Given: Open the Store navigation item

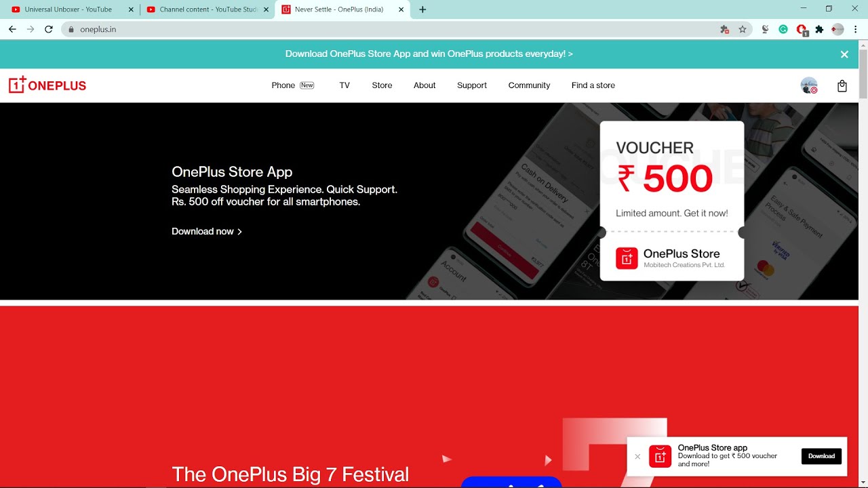Looking at the screenshot, I should (382, 85).
